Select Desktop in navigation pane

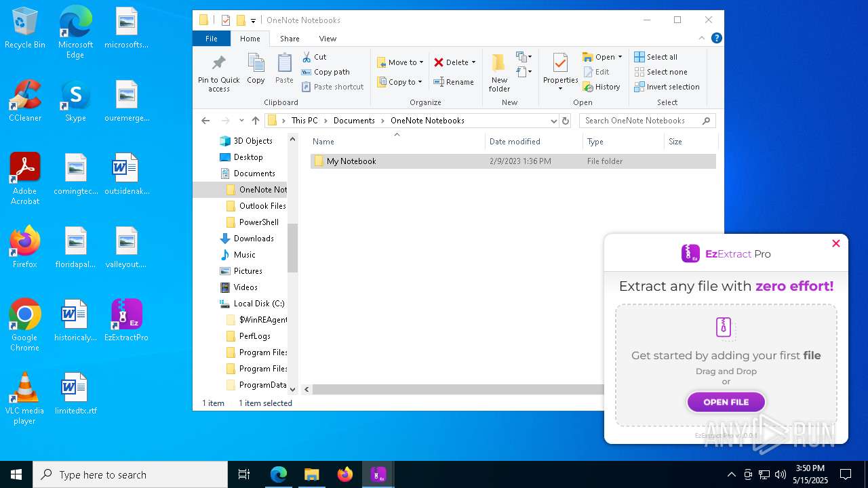click(x=241, y=157)
